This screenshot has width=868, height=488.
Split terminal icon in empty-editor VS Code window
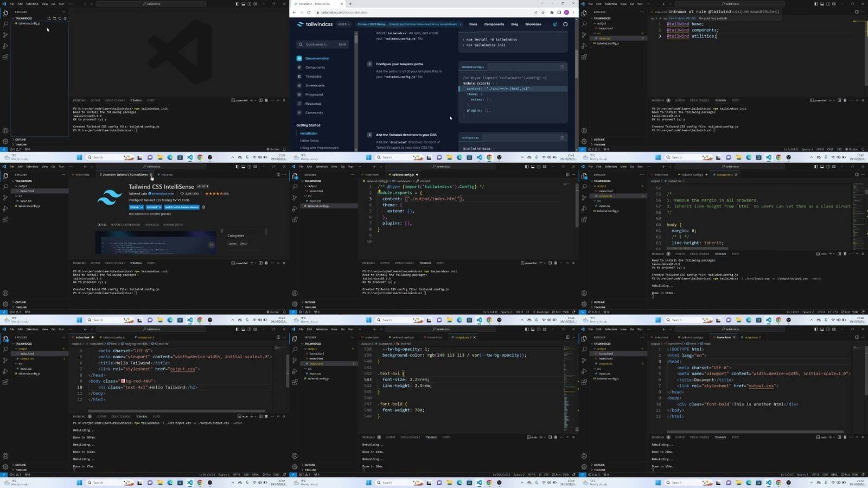point(260,100)
